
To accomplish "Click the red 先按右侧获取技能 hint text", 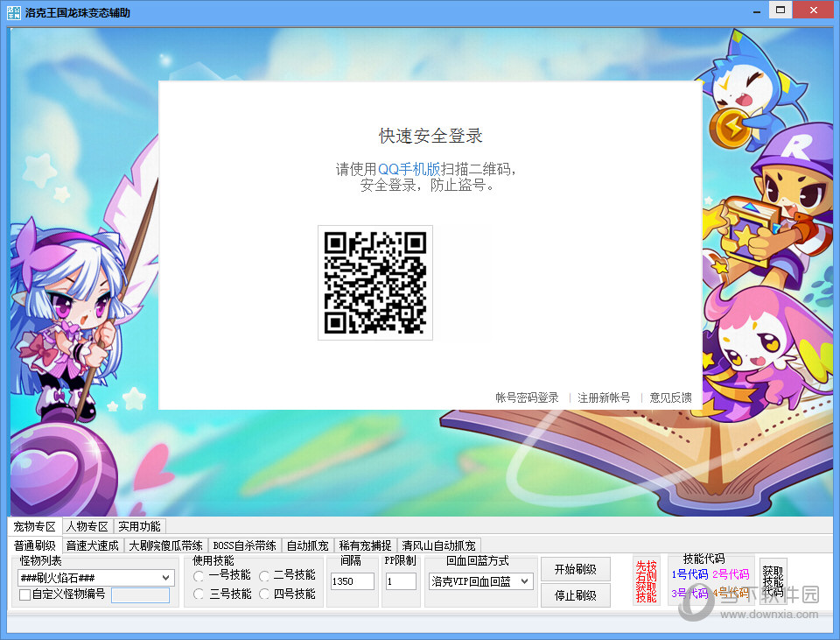I will pos(647,581).
